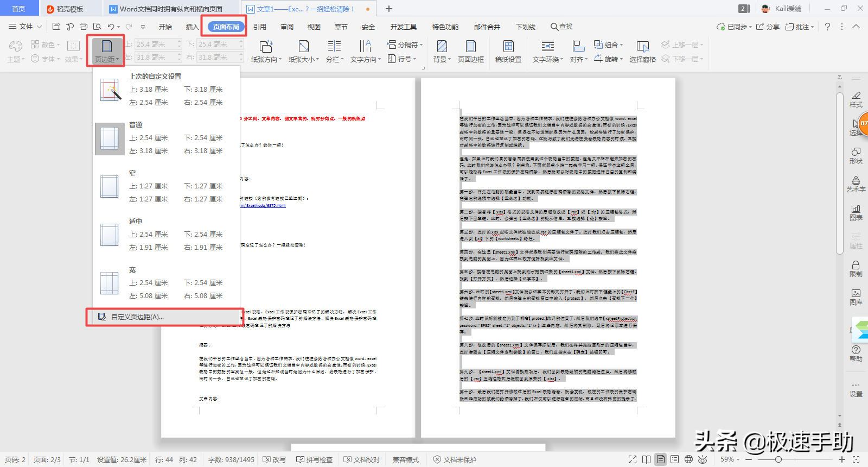Select the 窄 narrow margin preset
Viewport: 868px width, 467px height.
[x=167, y=186]
